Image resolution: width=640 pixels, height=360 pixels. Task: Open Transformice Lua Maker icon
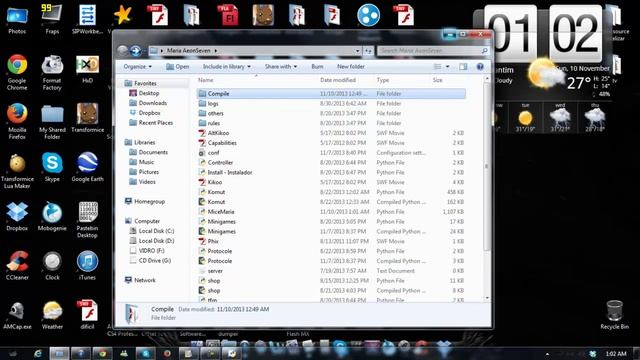(x=17, y=171)
